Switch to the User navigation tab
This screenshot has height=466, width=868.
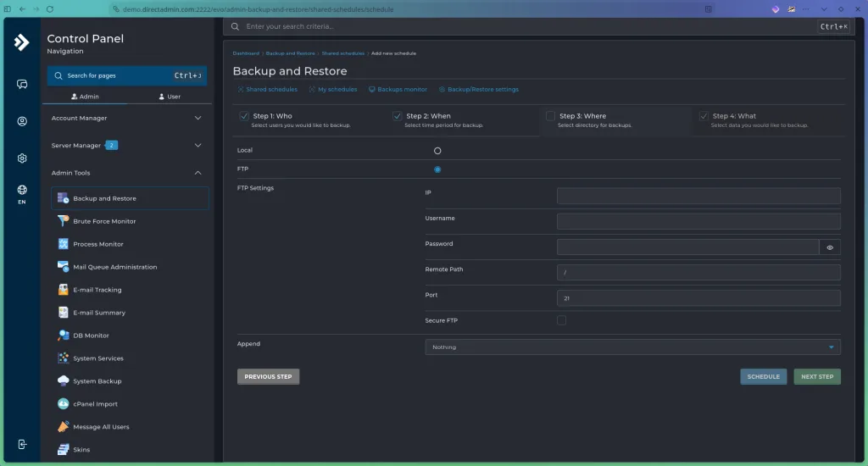tap(170, 97)
